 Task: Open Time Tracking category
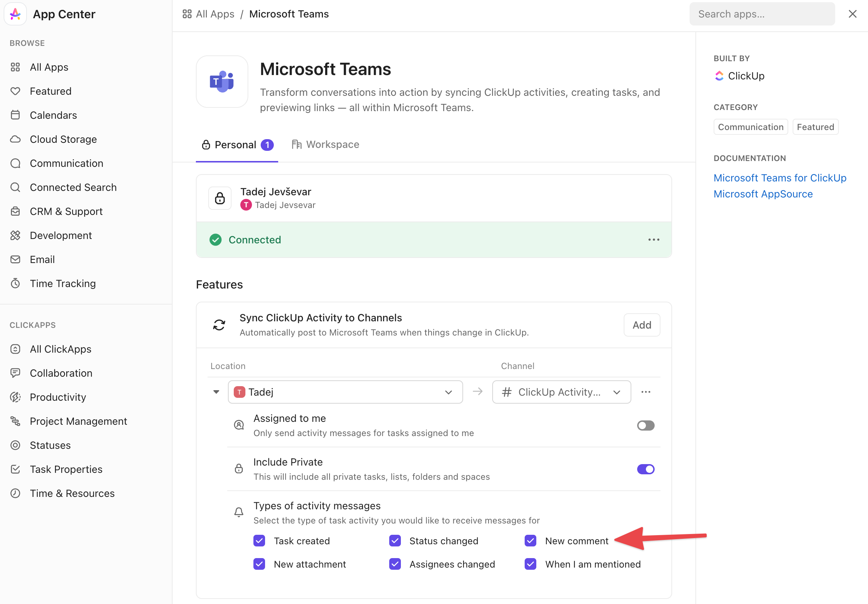click(63, 283)
